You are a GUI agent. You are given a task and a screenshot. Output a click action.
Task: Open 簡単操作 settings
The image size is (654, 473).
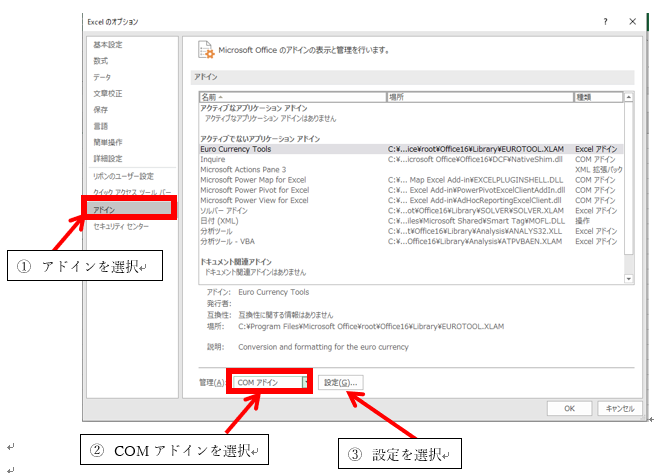pyautogui.click(x=108, y=142)
